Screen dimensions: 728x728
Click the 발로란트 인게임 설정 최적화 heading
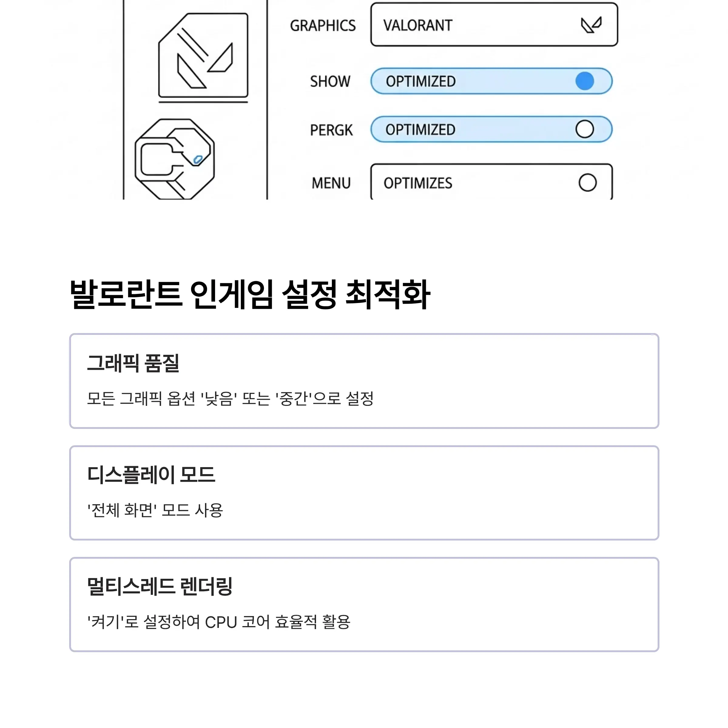(x=250, y=294)
